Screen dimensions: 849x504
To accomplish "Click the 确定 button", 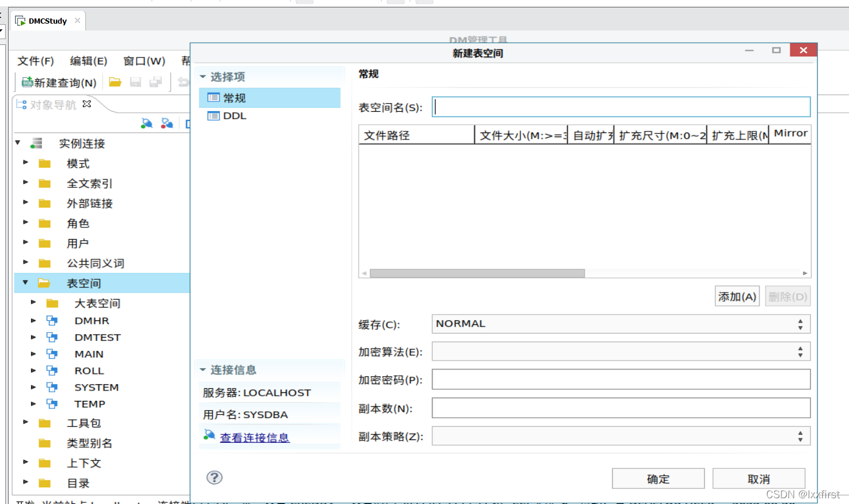I will (658, 479).
